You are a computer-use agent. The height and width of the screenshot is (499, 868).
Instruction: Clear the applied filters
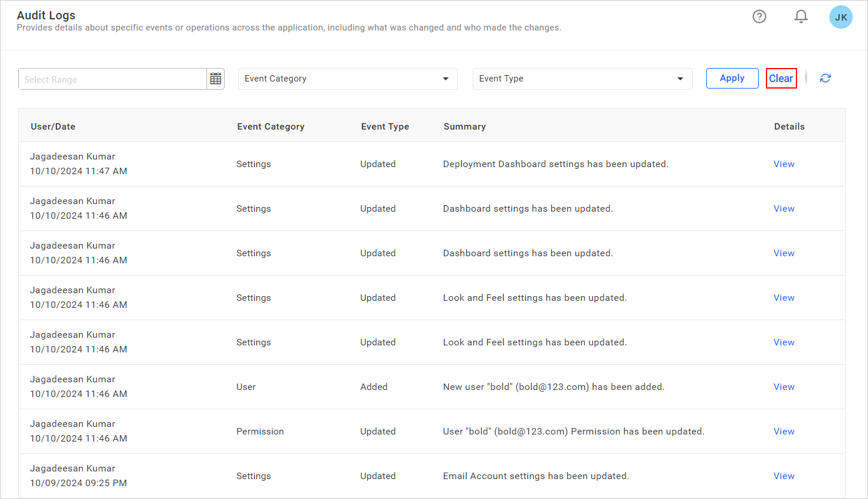tap(781, 79)
